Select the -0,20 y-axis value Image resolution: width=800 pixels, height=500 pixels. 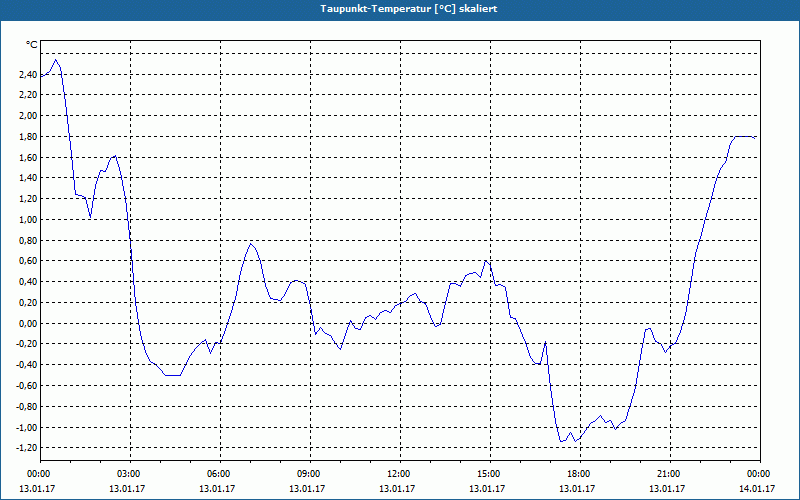[26, 344]
